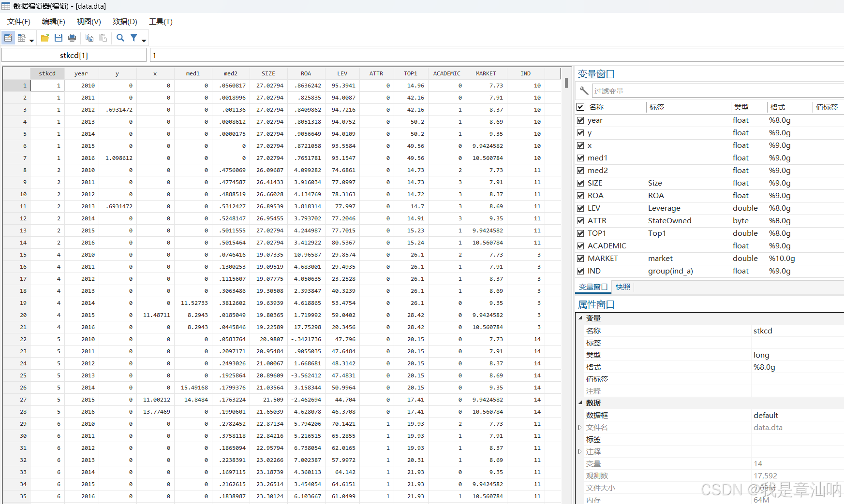
Task: Toggle the ACADEMIC variable checkbox
Action: 580,246
